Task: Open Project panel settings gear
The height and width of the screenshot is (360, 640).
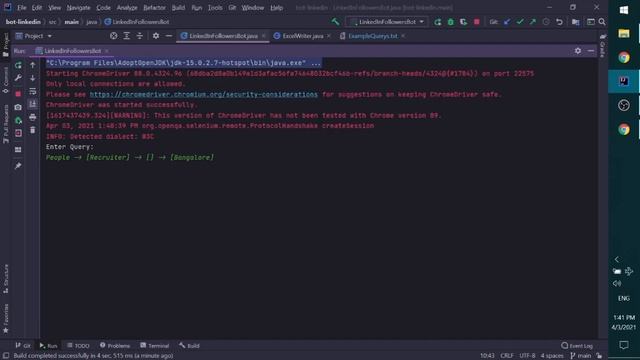Action: [156, 36]
